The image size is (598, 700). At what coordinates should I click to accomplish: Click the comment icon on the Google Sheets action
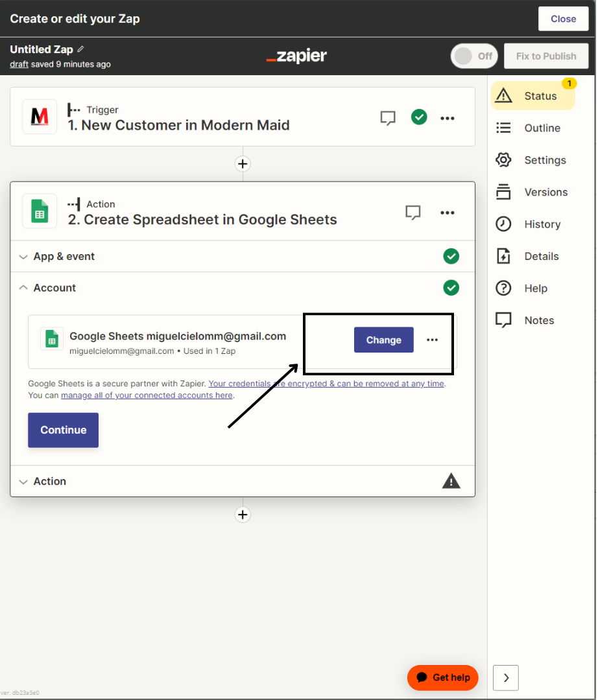coord(413,213)
